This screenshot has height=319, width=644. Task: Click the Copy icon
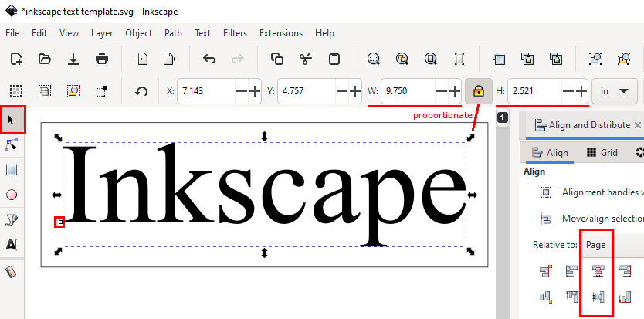coord(276,59)
